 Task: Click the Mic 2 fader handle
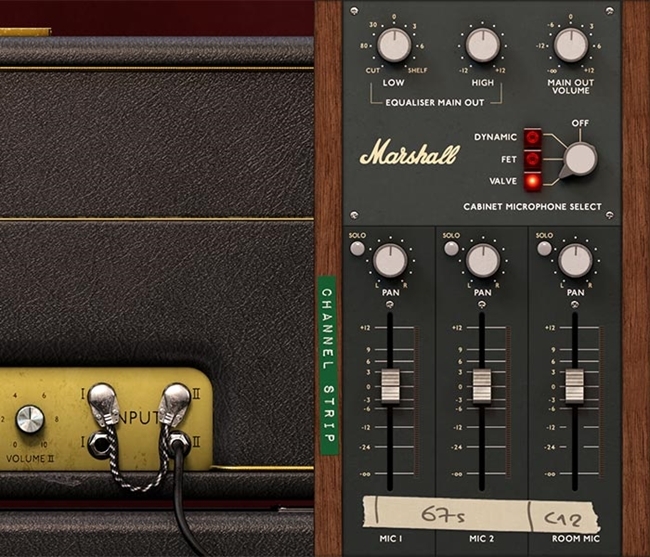tap(482, 386)
